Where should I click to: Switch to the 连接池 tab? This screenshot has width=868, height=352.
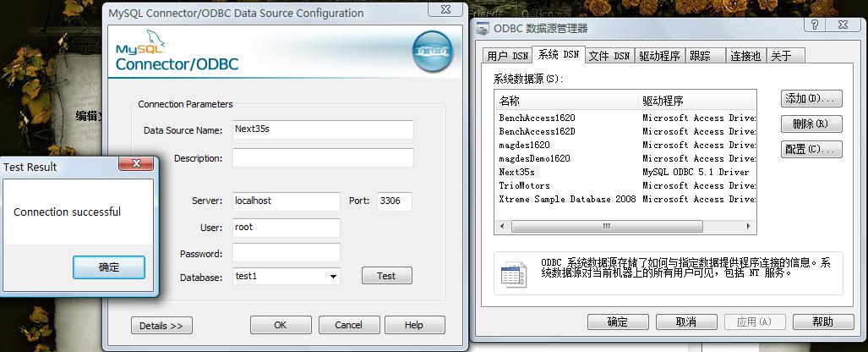[x=745, y=56]
